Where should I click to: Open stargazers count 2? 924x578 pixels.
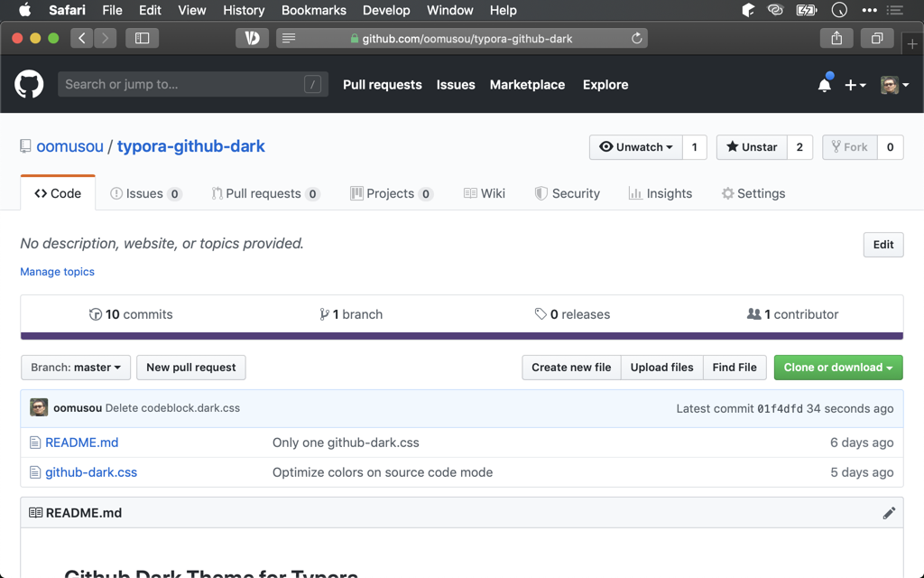(x=799, y=147)
